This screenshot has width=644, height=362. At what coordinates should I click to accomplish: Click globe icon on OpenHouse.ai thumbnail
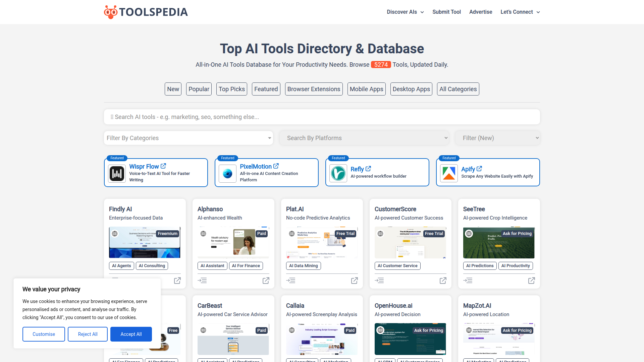tap(380, 330)
